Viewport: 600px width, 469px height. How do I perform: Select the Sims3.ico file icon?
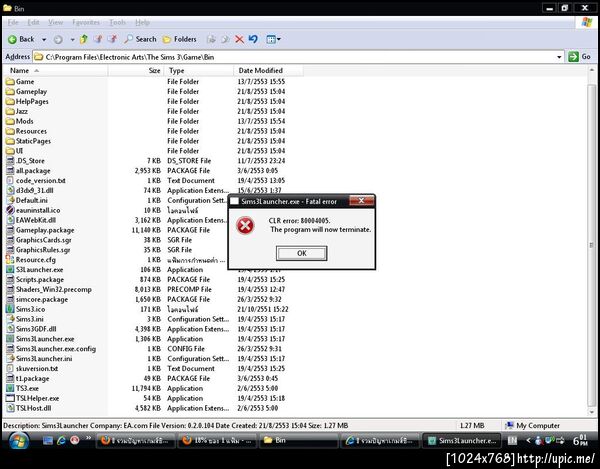point(10,309)
